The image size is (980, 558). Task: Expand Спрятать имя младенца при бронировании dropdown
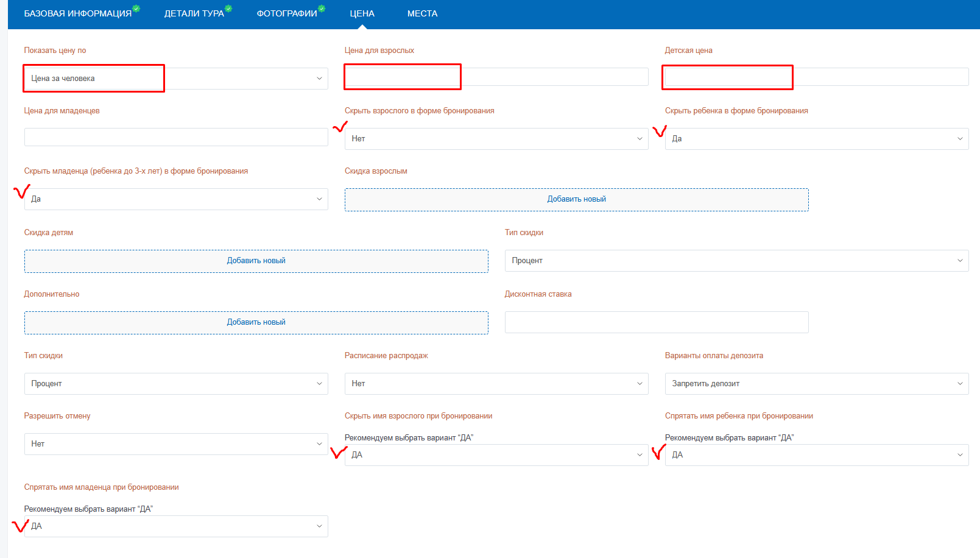pos(176,526)
